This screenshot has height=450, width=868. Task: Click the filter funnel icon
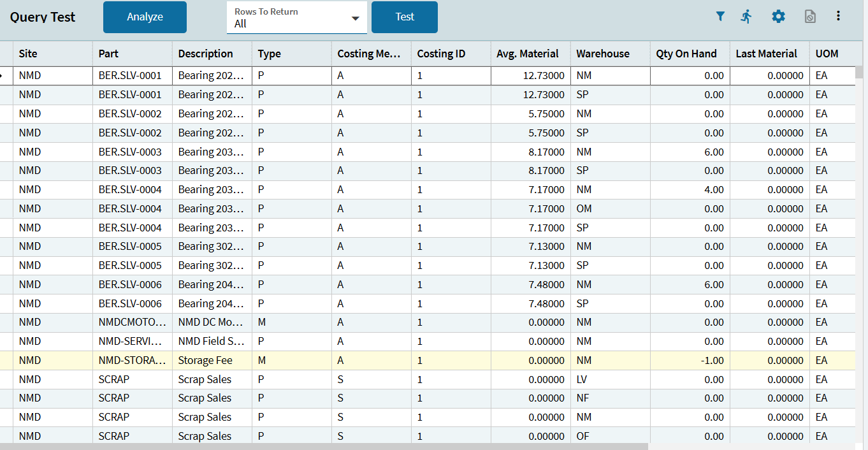[x=720, y=17]
